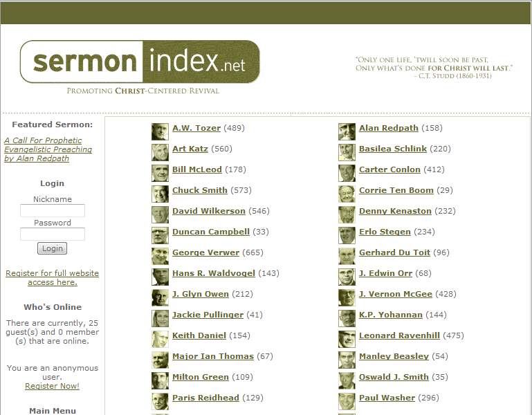The width and height of the screenshot is (532, 415).
Task: Open K.P. Yohannan sermons link
Action: (x=391, y=314)
